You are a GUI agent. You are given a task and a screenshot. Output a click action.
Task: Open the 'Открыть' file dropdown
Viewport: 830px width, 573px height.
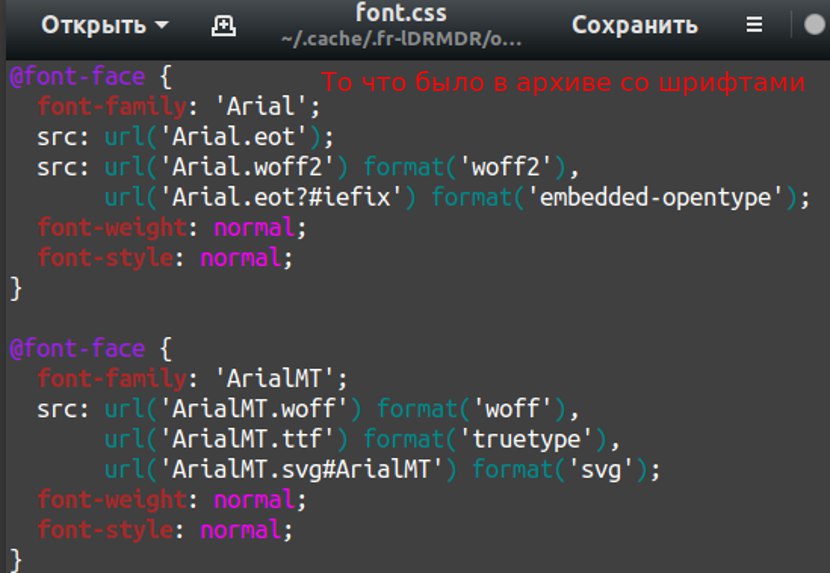click(104, 26)
